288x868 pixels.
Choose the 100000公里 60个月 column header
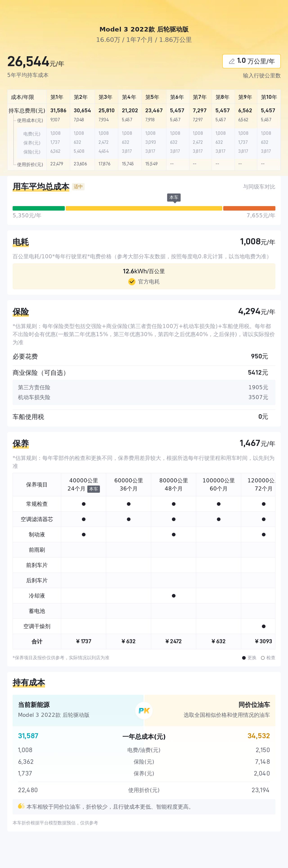tap(219, 485)
